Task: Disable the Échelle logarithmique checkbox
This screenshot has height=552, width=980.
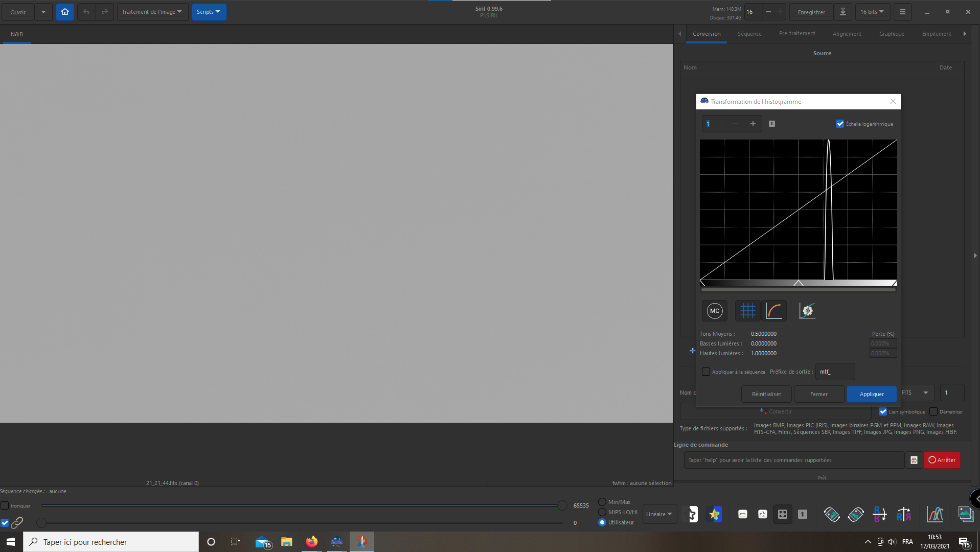Action: (840, 124)
